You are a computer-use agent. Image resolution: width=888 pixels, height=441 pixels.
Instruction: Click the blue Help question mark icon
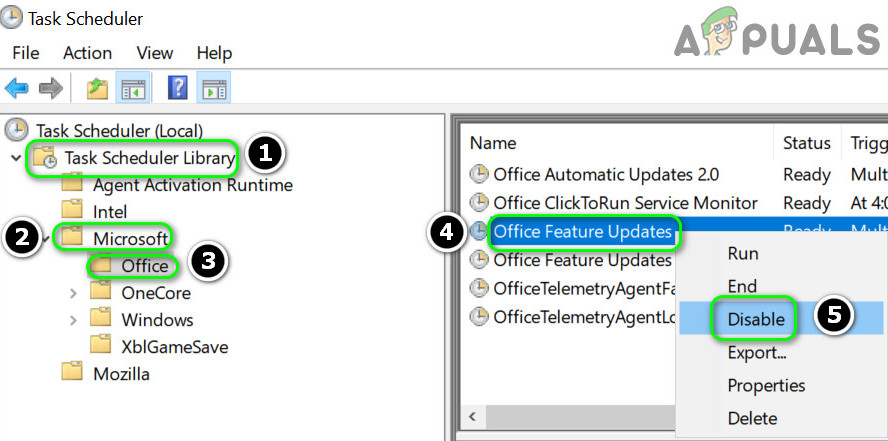(178, 88)
